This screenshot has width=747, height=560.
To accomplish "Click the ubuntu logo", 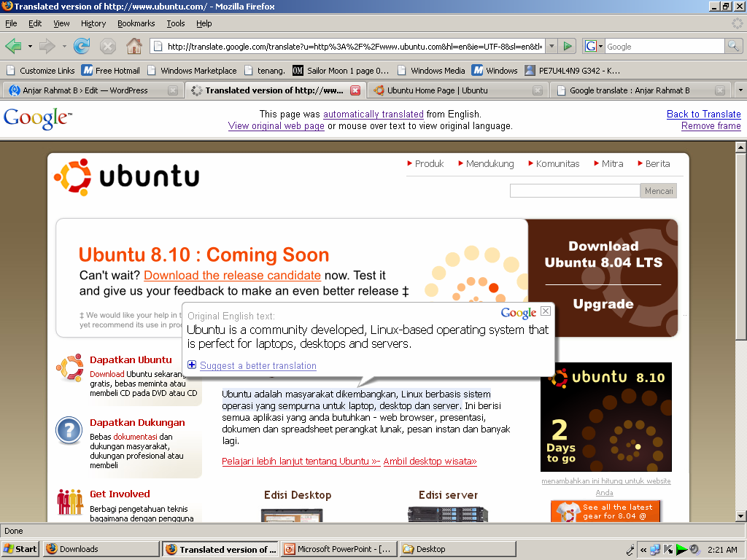I will click(x=127, y=177).
